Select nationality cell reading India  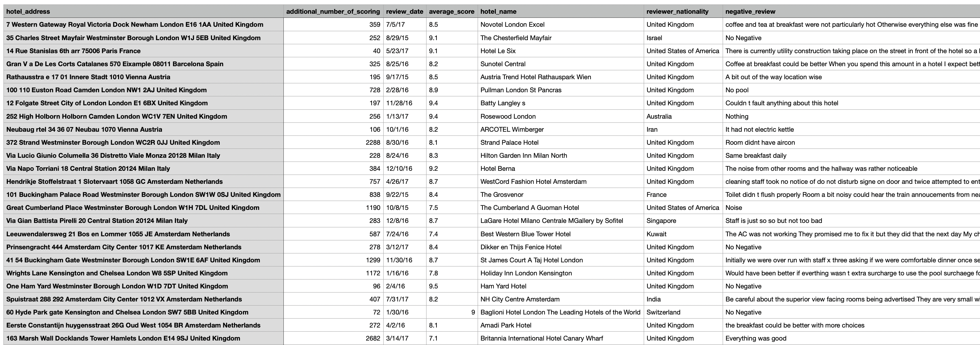[x=683, y=299]
